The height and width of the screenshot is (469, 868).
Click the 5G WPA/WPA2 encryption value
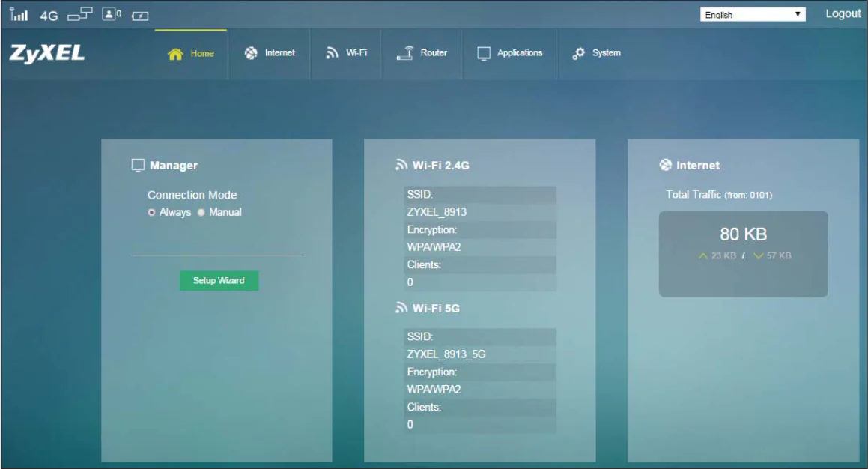(x=434, y=390)
